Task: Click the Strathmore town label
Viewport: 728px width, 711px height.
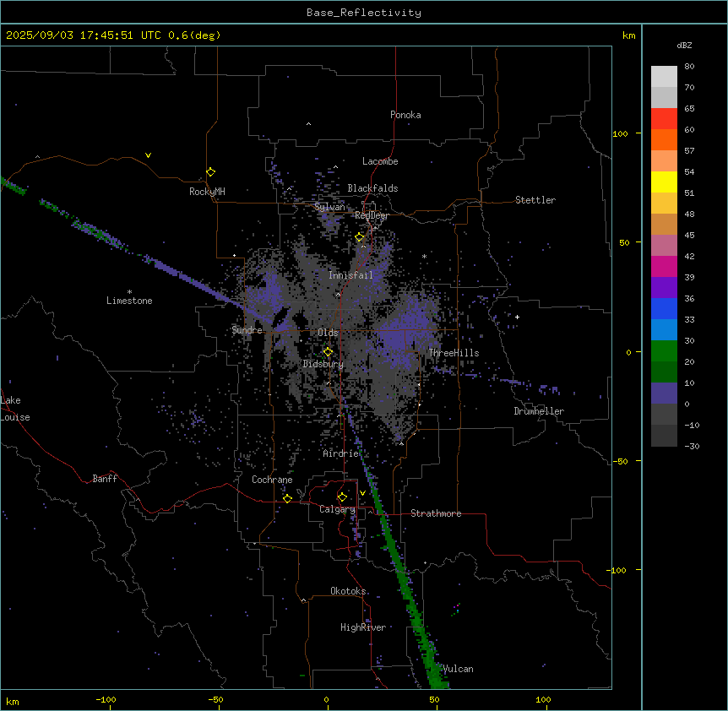Action: (x=436, y=513)
